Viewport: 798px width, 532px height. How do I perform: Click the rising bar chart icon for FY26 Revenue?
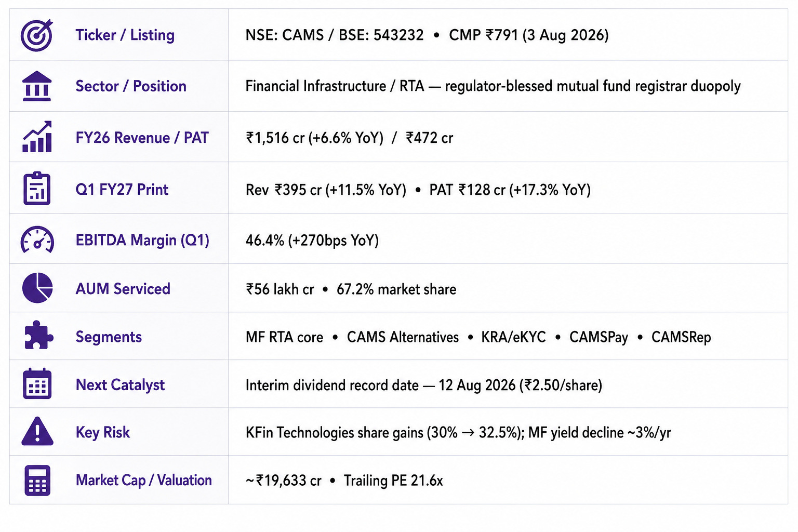(x=37, y=137)
